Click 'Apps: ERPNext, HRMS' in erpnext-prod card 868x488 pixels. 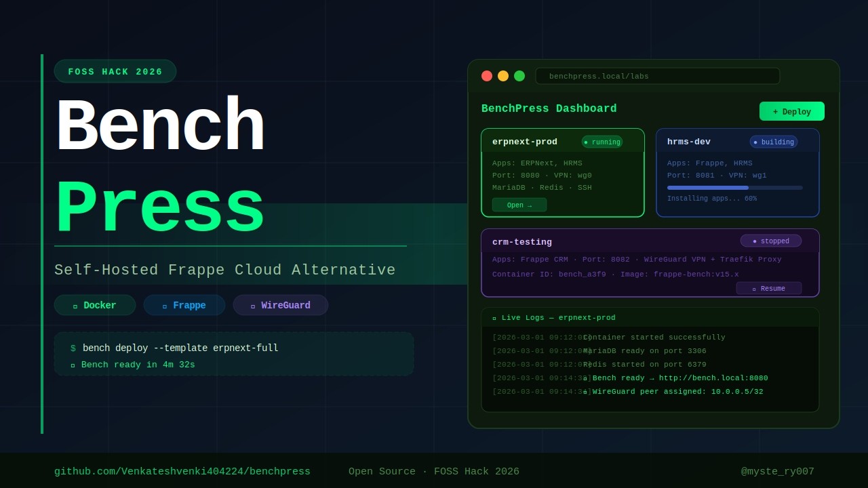pos(537,163)
